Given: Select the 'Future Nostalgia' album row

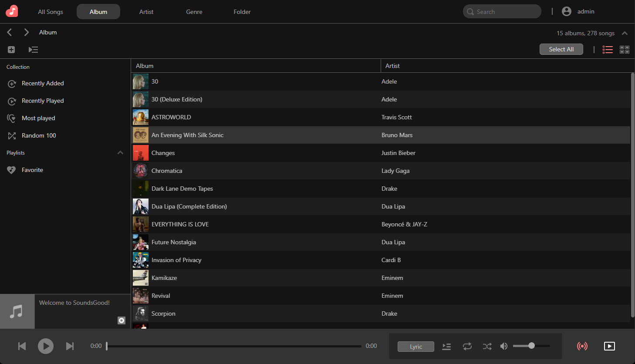Looking at the screenshot, I should (381, 242).
